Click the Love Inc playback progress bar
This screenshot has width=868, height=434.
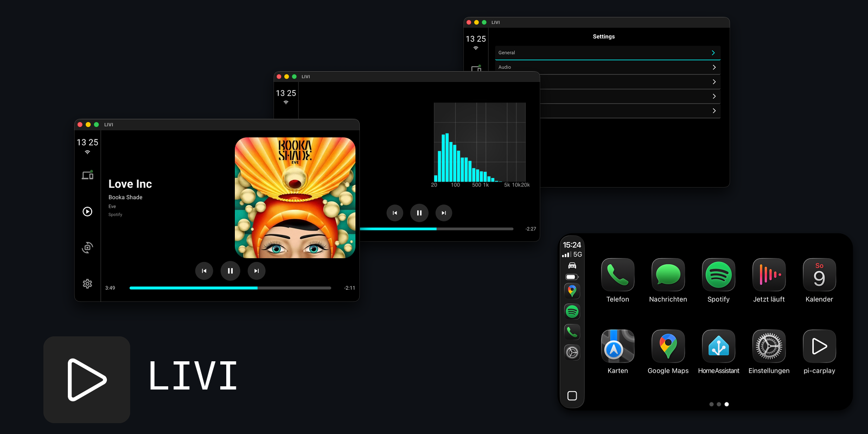(230, 288)
